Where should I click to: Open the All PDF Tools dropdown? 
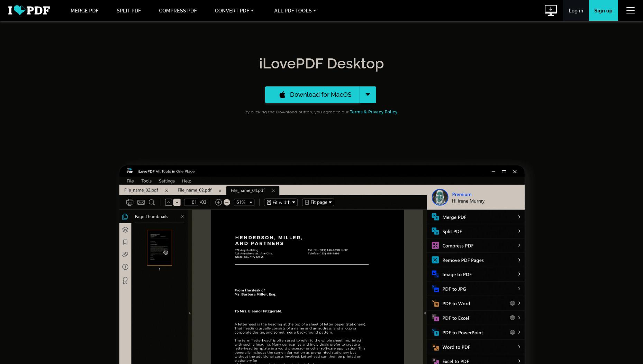[x=295, y=10]
